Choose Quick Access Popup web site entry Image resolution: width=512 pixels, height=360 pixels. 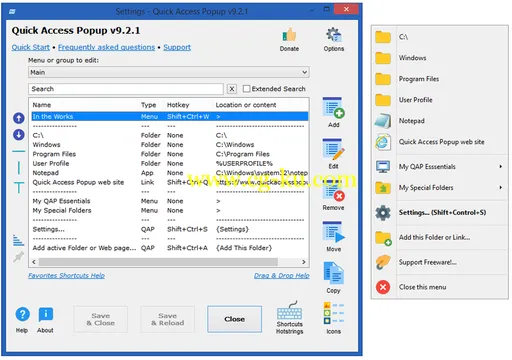[440, 142]
